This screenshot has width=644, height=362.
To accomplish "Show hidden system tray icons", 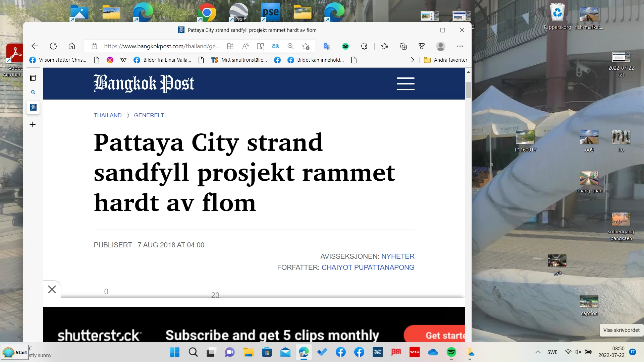I will (x=538, y=352).
